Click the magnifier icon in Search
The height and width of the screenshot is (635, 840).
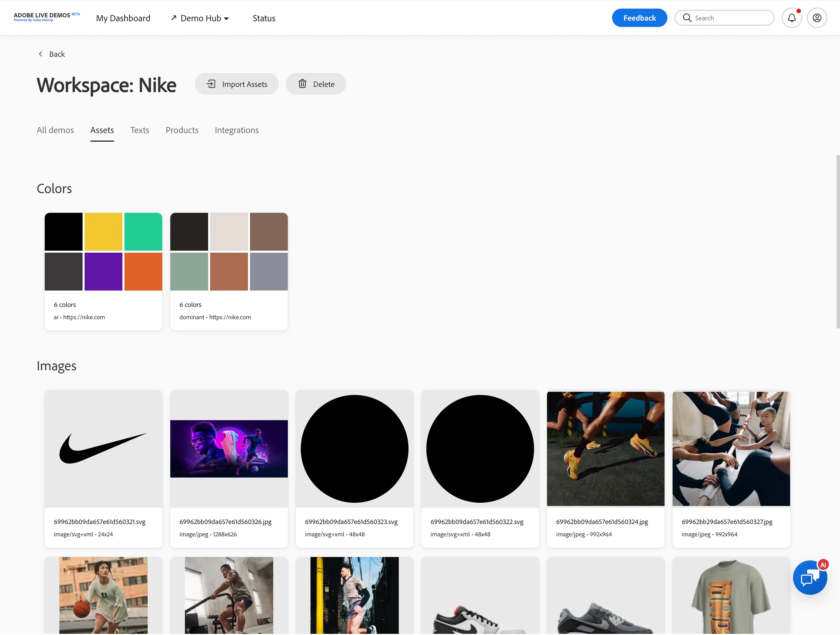pyautogui.click(x=687, y=18)
